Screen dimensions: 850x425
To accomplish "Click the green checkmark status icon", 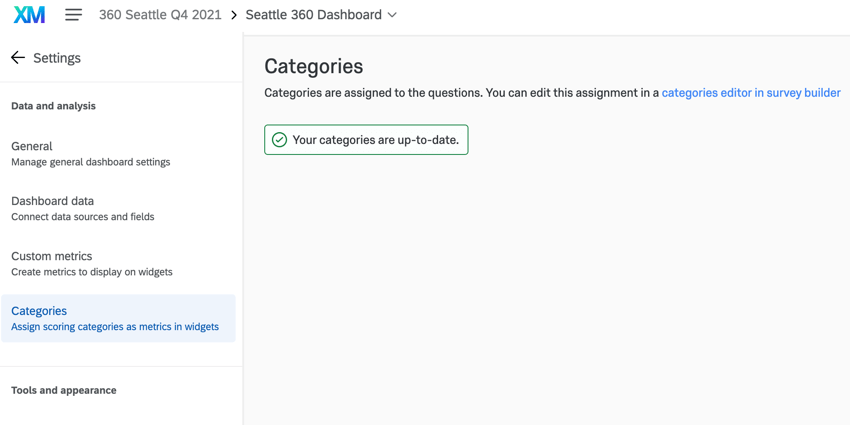I will 280,140.
